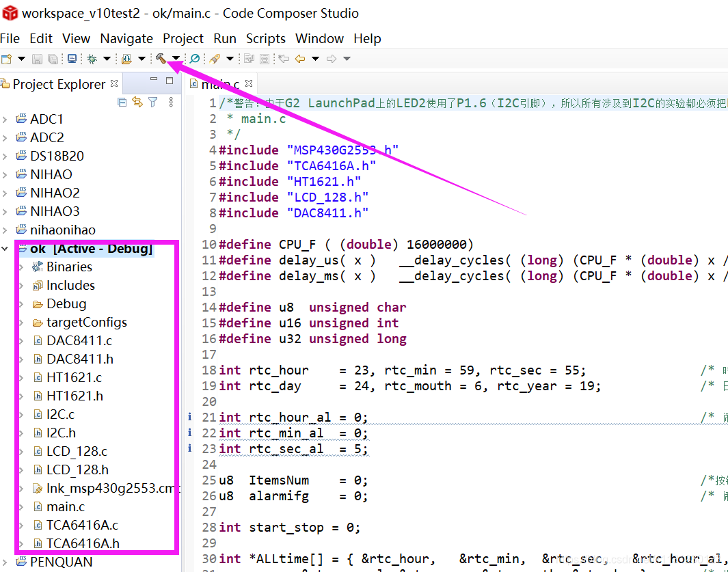The width and height of the screenshot is (728, 572).
Task: Open the View menu
Action: (x=76, y=38)
